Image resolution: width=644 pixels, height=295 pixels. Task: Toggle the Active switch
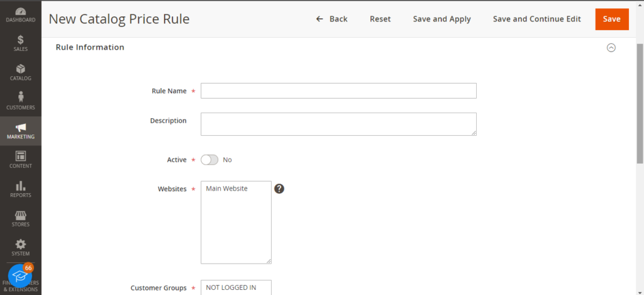209,160
